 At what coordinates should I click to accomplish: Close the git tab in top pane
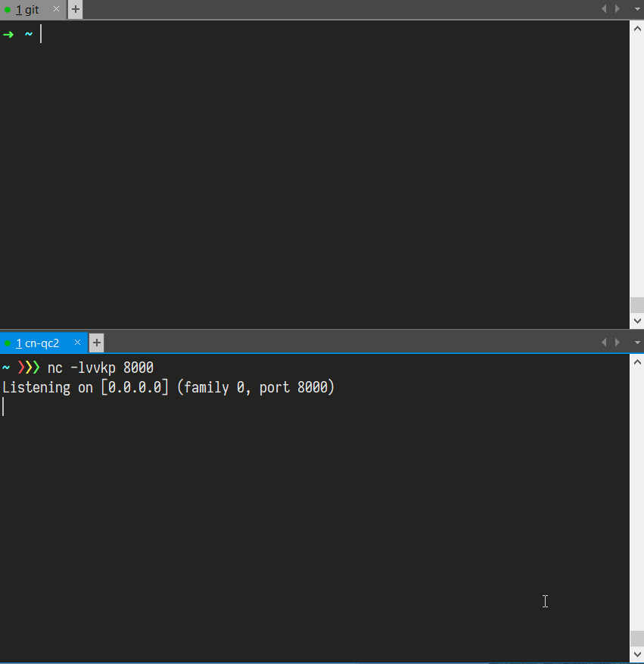point(57,10)
